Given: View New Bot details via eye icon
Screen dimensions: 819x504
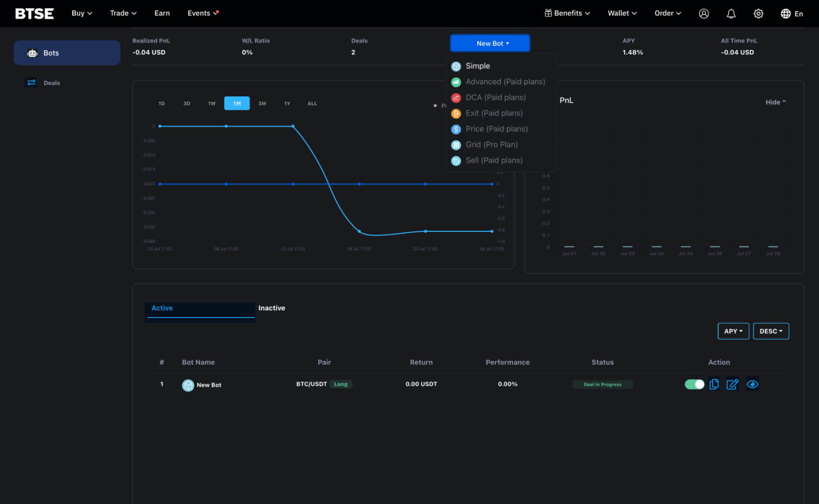Looking at the screenshot, I should coord(752,384).
